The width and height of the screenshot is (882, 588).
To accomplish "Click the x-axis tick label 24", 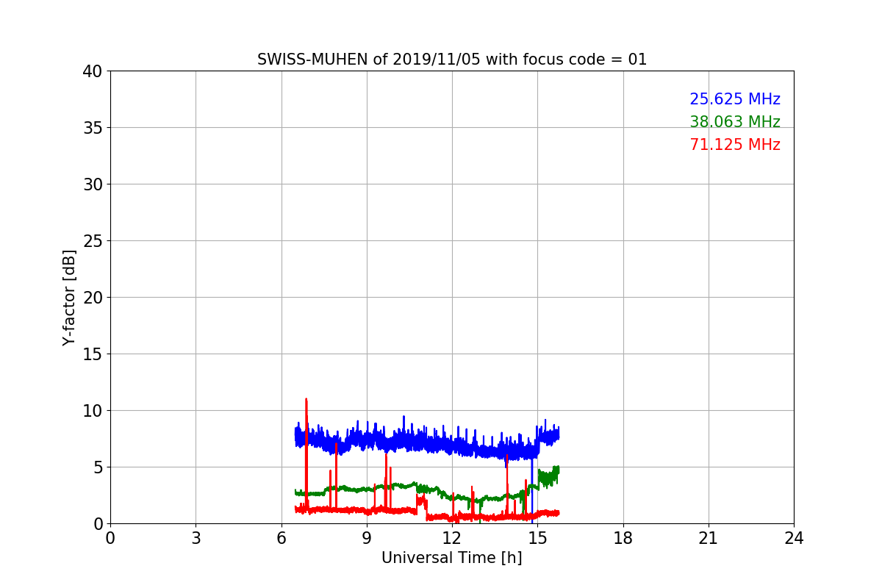I will point(794,538).
